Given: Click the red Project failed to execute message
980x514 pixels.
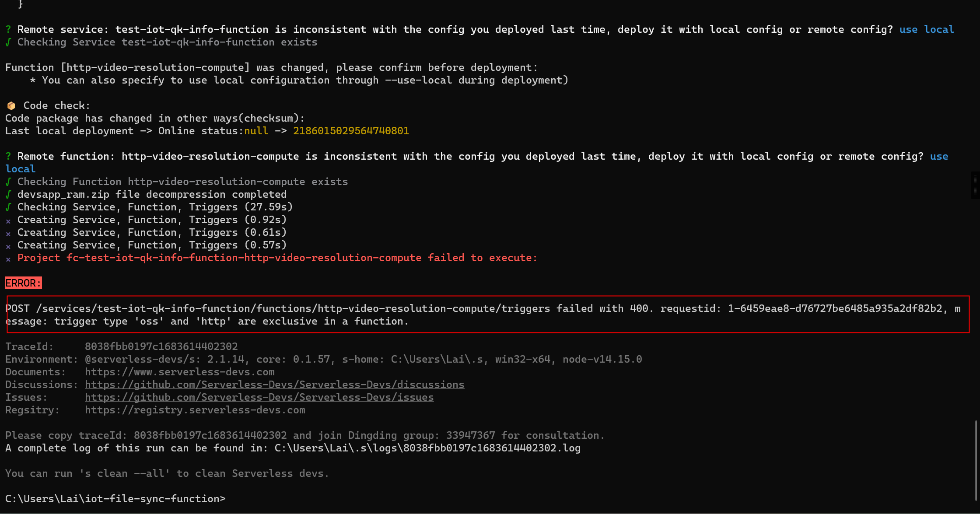Looking at the screenshot, I should 277,258.
